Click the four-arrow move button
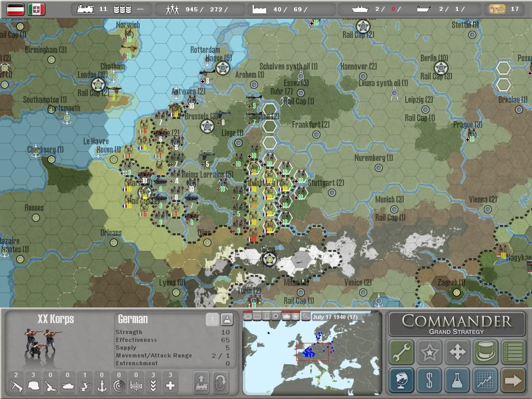 pos(457,352)
